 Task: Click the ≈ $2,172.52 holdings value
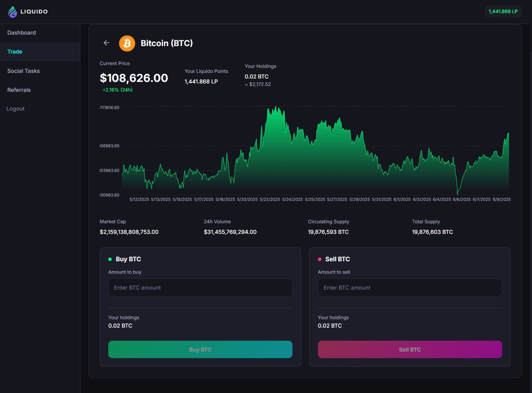tap(258, 84)
